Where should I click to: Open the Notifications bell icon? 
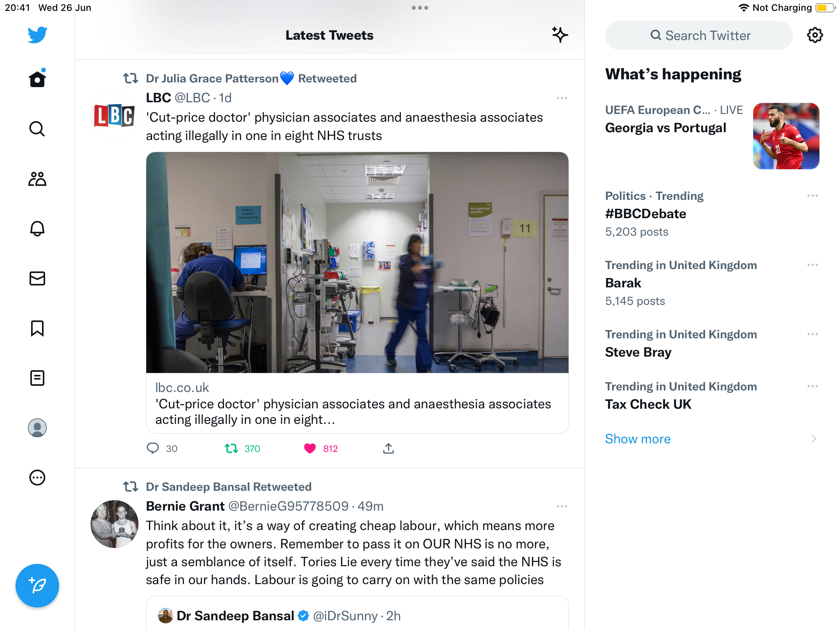coord(37,228)
